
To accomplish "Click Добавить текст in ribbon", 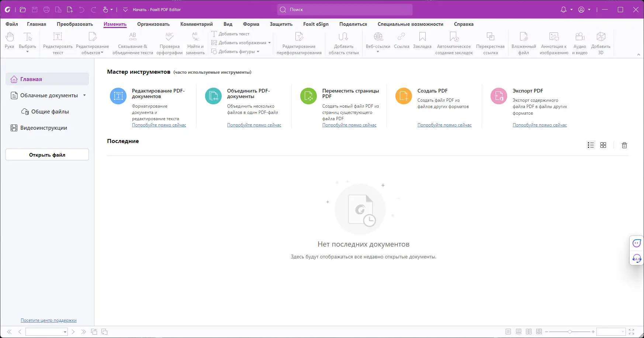I will click(231, 34).
